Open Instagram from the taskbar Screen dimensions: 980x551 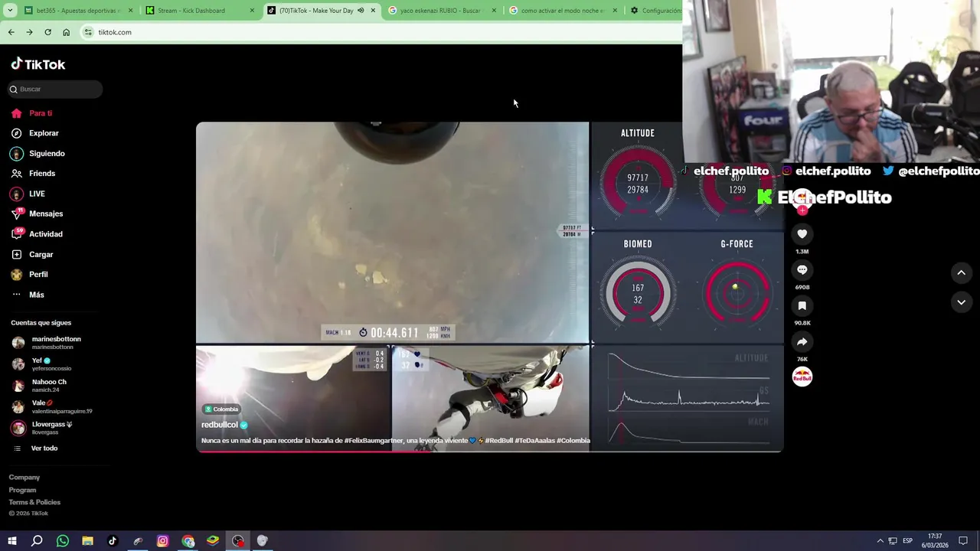[162, 541]
